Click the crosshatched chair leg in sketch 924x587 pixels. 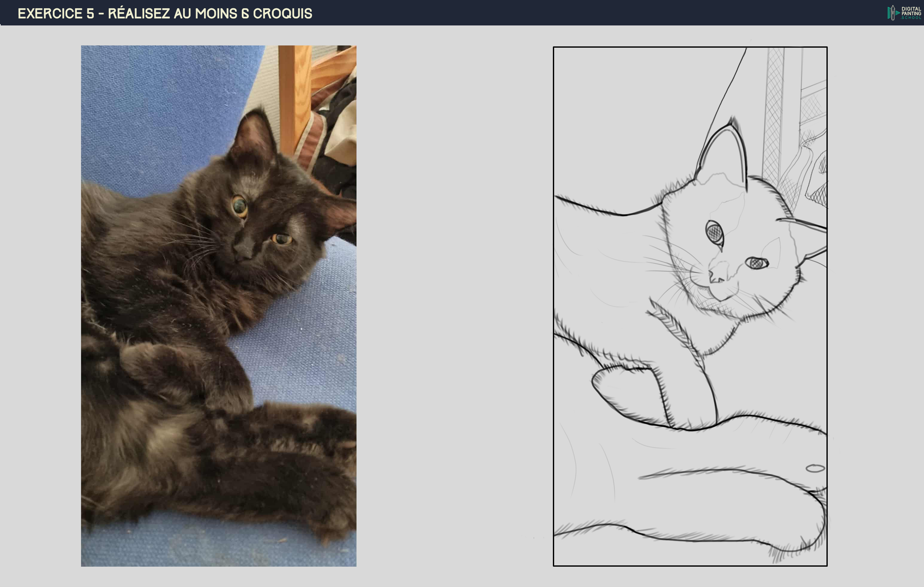[x=774, y=111]
